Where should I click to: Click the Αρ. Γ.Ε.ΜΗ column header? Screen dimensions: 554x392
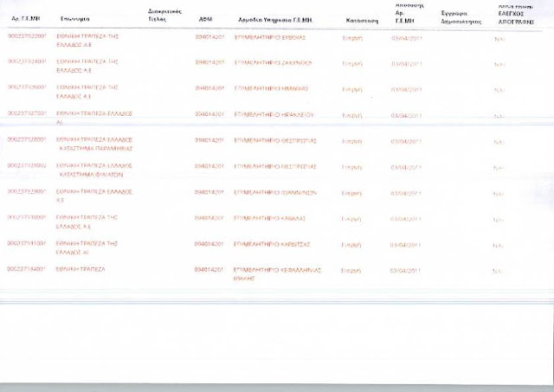pyautogui.click(x=25, y=19)
